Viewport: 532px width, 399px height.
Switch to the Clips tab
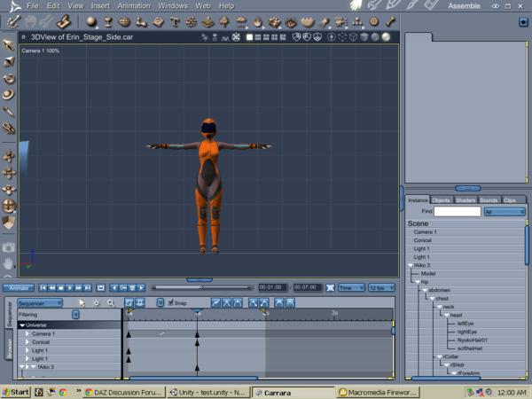(x=509, y=200)
